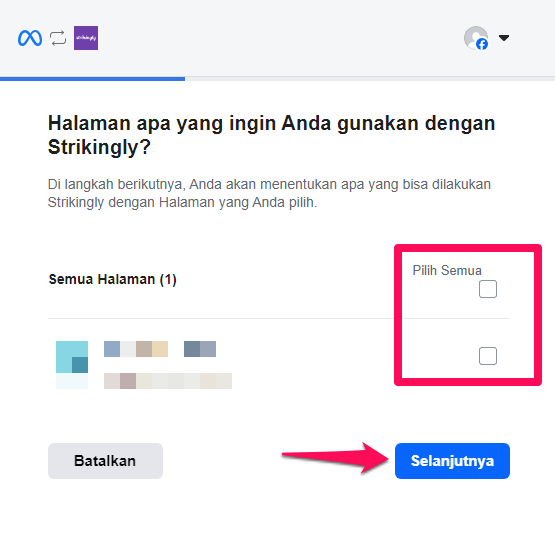Click the red arrow pointing to Selanjutnya
The height and width of the screenshot is (538, 555).
[335, 457]
